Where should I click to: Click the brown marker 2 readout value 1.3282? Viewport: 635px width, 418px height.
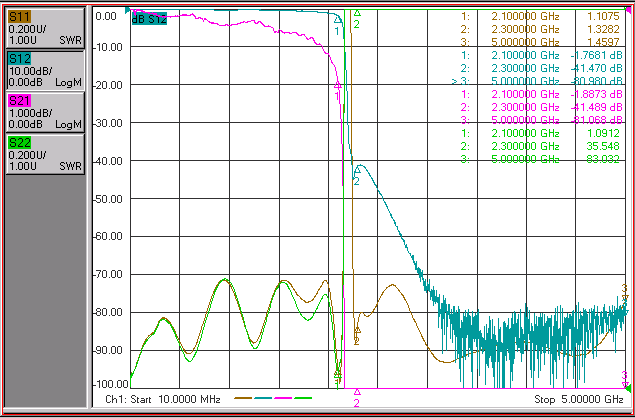[x=605, y=29]
